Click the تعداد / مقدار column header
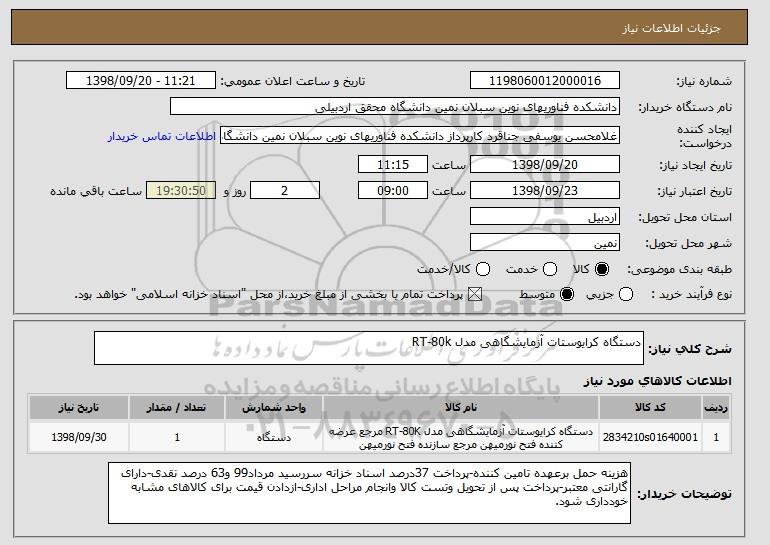This screenshot has width=770, height=545. (177, 408)
